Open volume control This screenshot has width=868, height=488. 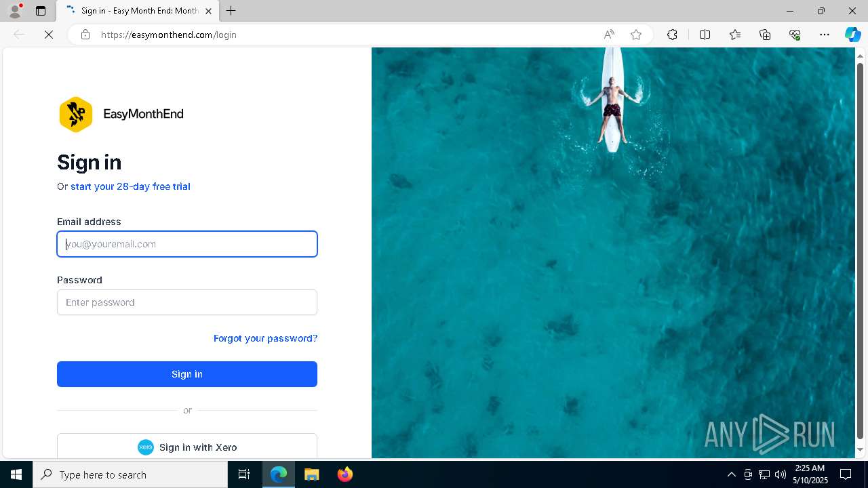pos(781,474)
